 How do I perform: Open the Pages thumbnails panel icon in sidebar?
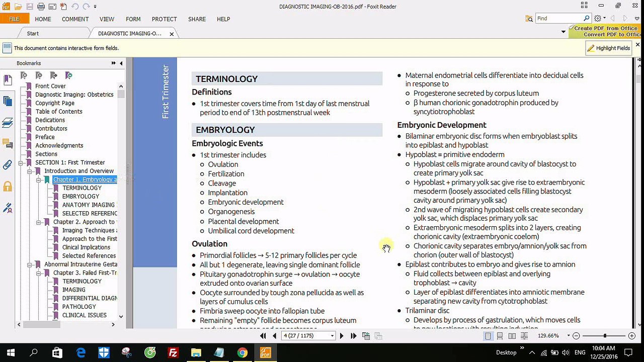8,101
